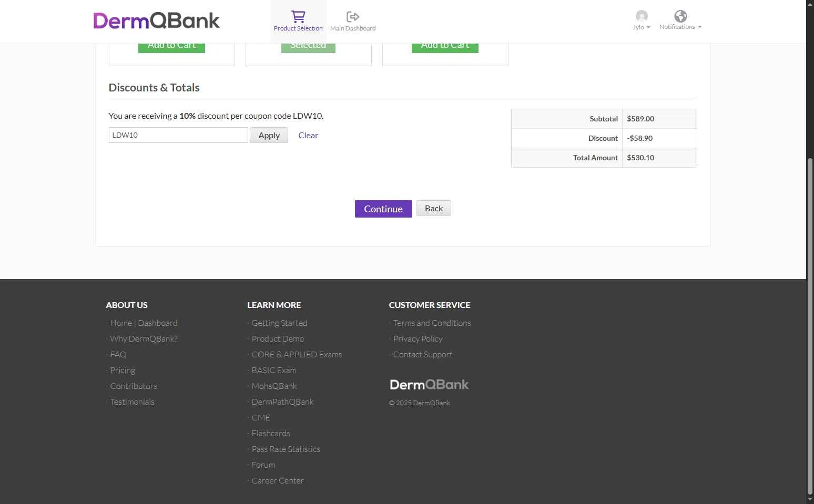Open CORE & APPLIED Exams link

pyautogui.click(x=297, y=354)
